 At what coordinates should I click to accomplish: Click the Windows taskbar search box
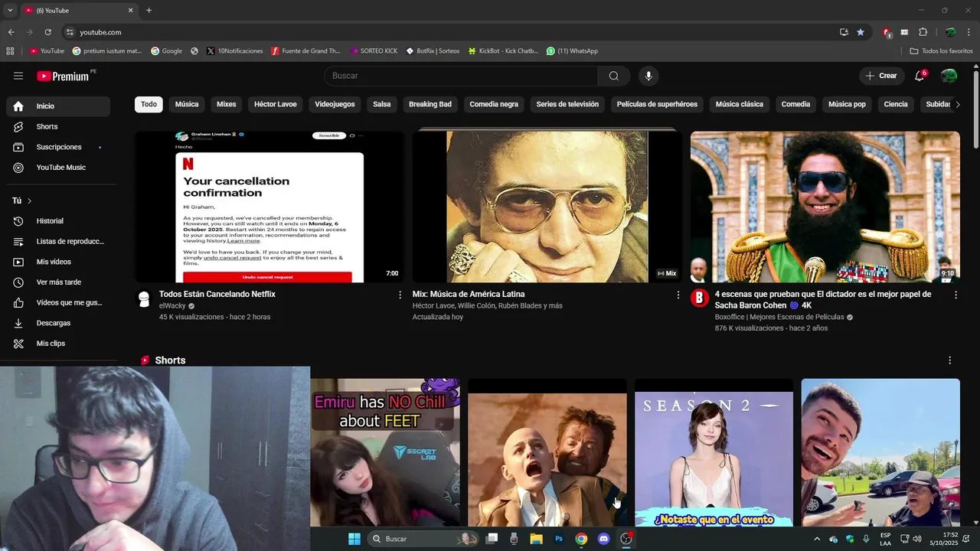pos(423,539)
